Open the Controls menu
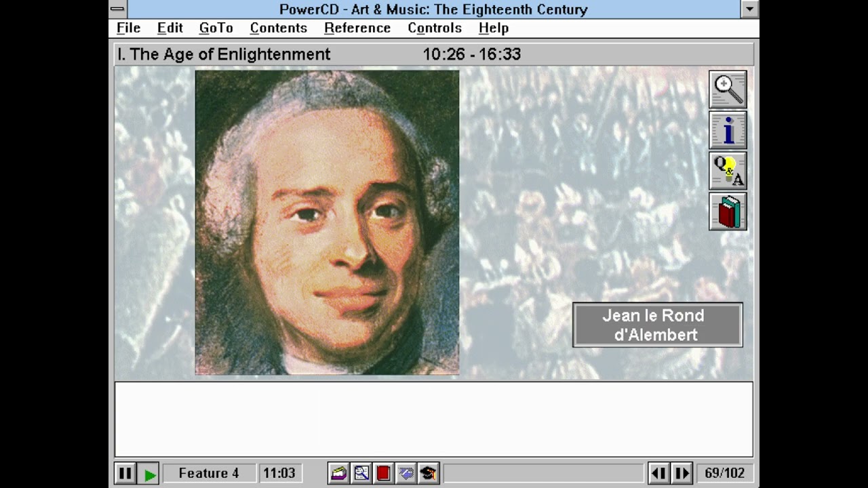 (x=435, y=28)
